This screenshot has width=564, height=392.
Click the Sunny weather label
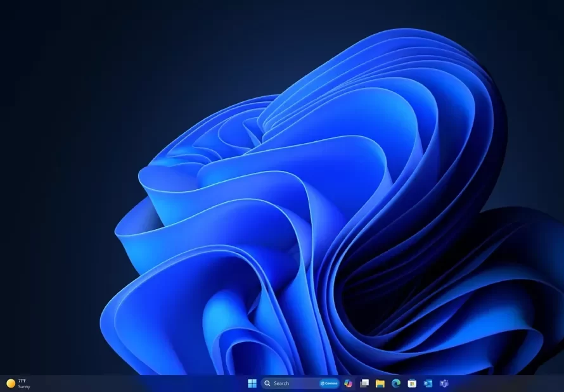tap(23, 386)
